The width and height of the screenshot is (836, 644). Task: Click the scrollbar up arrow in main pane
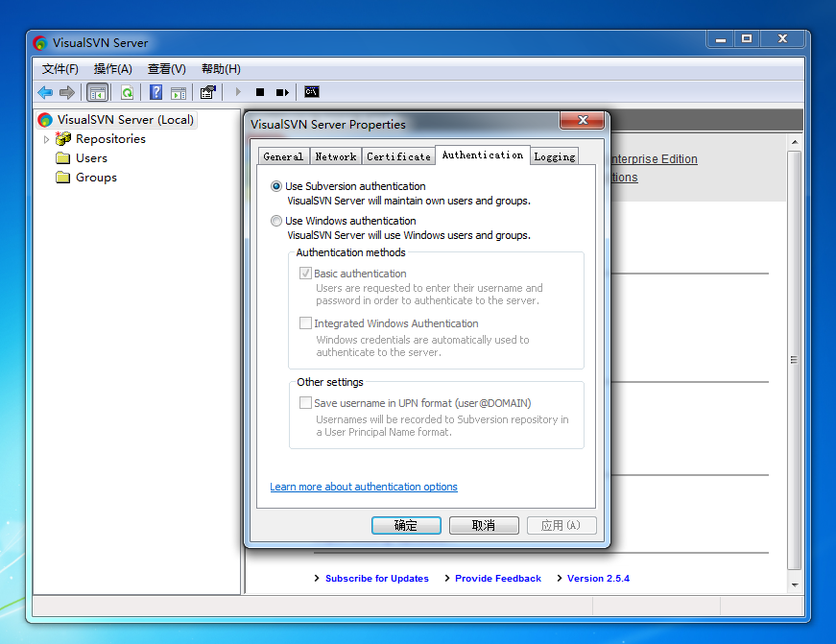pos(795,142)
